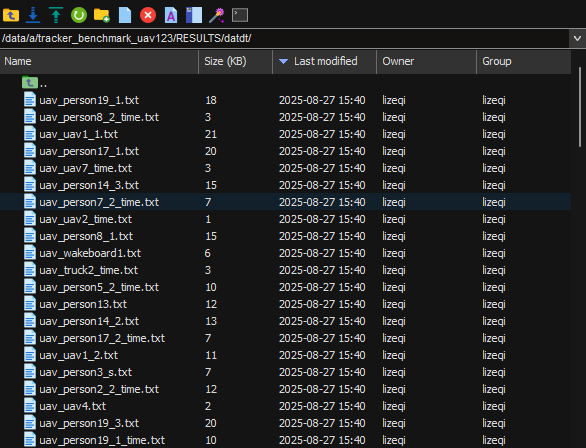
Task: Click the rename icon with letter A
Action: point(171,15)
